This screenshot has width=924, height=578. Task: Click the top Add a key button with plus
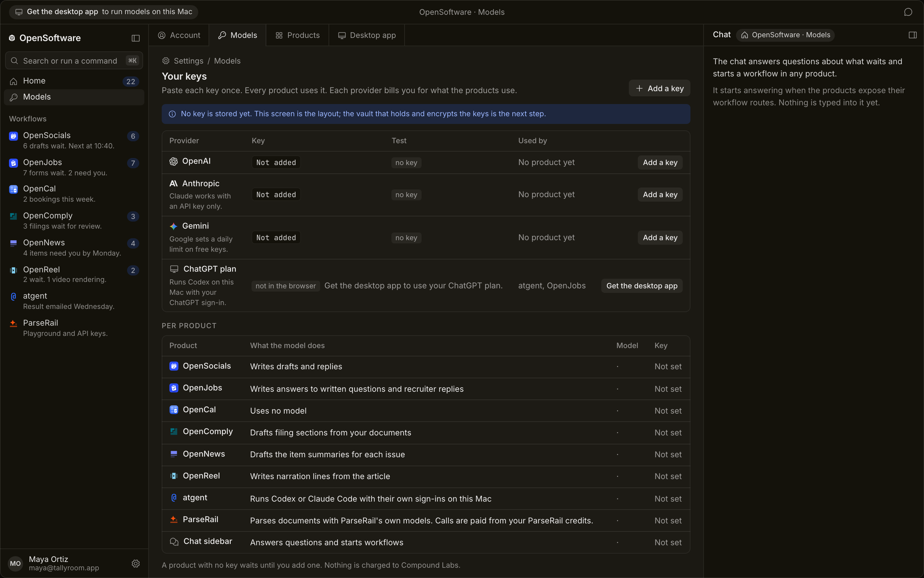[659, 88]
